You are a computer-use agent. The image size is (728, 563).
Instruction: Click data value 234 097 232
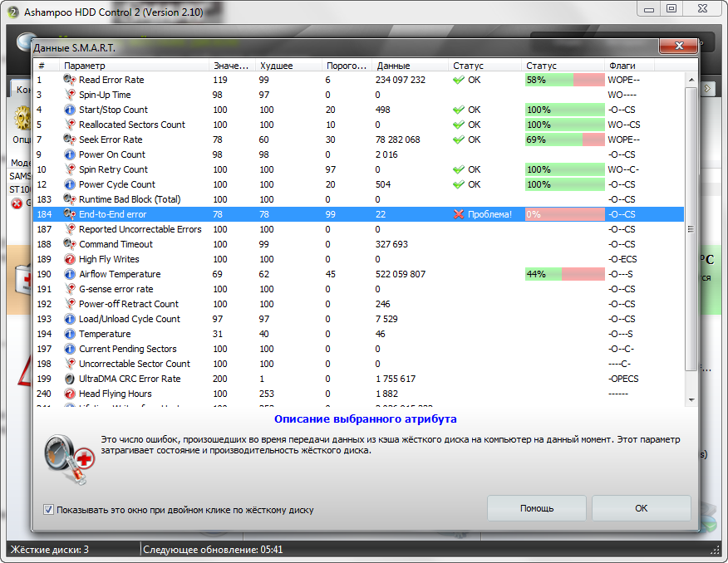(x=401, y=80)
